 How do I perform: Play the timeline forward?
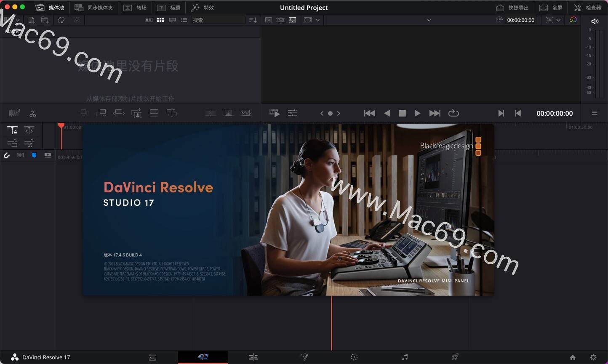(x=417, y=113)
